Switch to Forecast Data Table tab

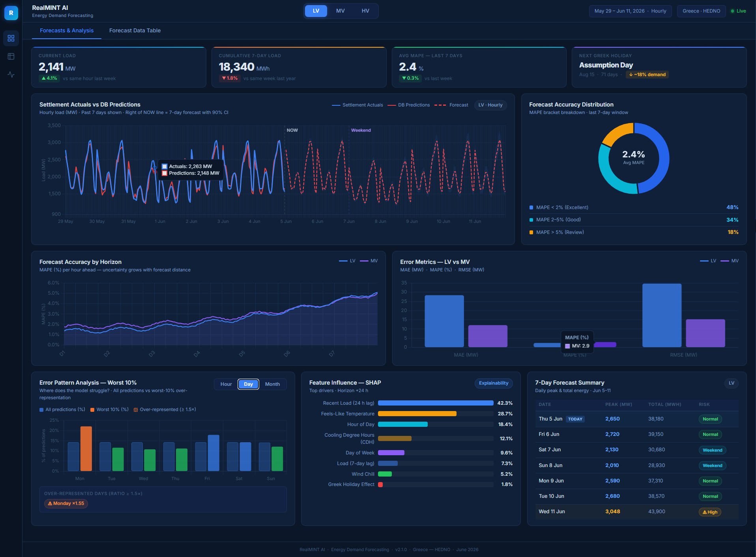point(135,30)
